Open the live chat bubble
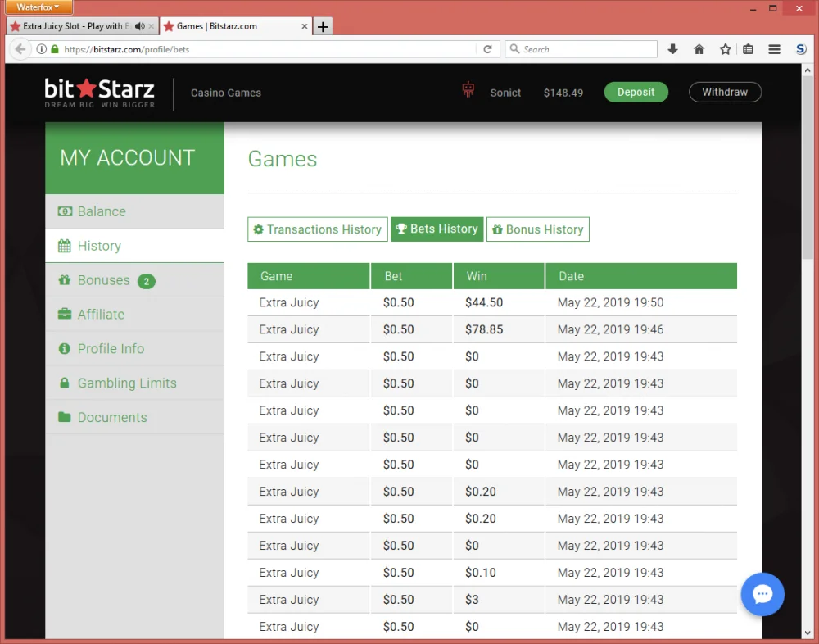The image size is (819, 644). pyautogui.click(x=762, y=594)
